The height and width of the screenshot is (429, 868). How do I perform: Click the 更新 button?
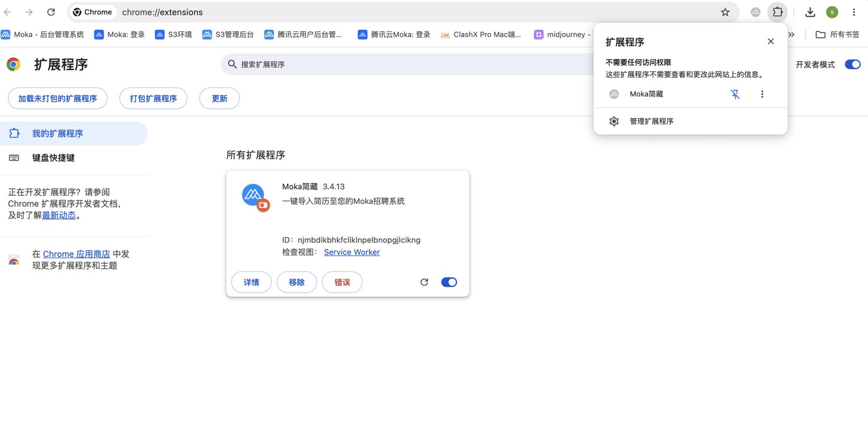point(219,98)
